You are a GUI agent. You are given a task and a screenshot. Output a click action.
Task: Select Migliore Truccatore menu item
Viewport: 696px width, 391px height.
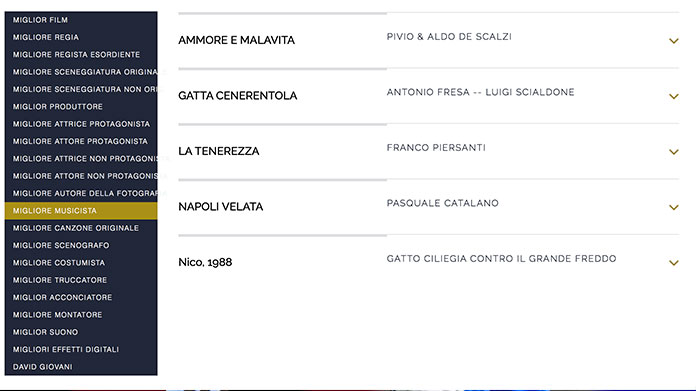pos(81,280)
